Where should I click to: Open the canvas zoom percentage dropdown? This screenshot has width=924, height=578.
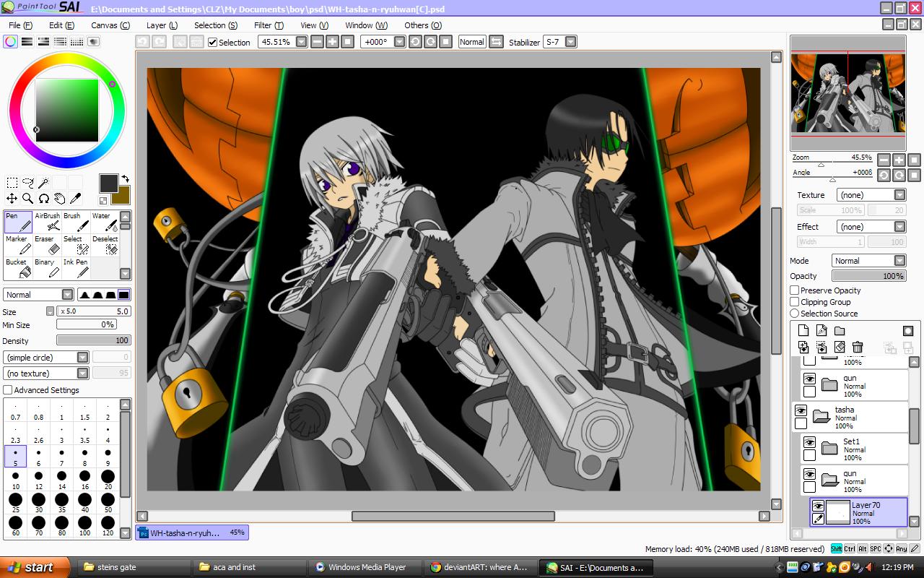301,42
